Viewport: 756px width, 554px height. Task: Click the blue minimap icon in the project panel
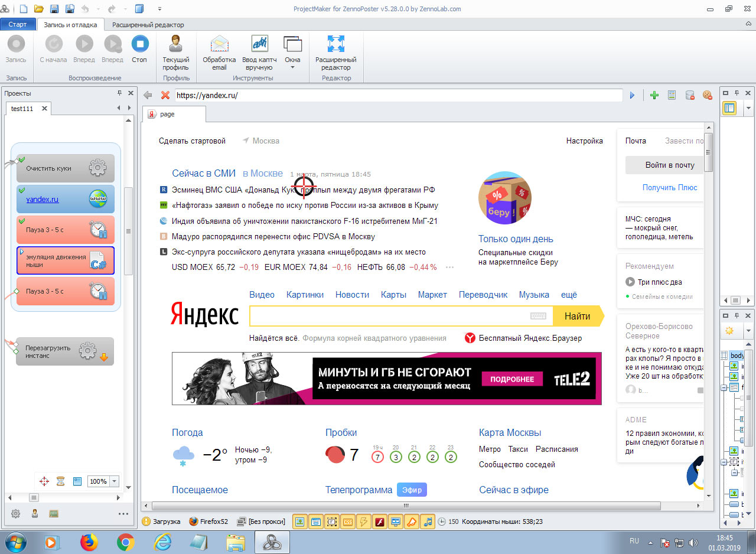coord(77,481)
